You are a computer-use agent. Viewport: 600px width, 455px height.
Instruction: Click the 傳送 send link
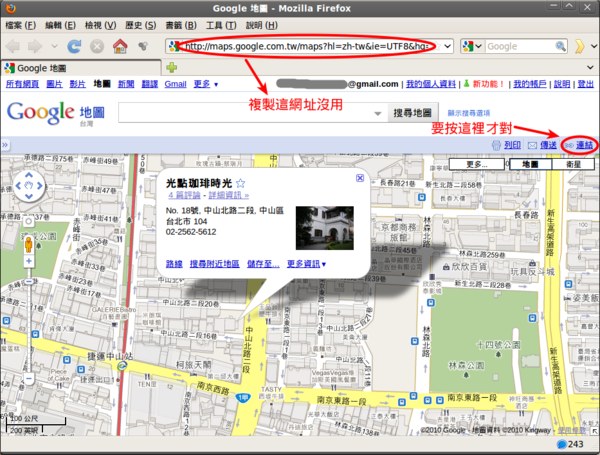[x=548, y=145]
